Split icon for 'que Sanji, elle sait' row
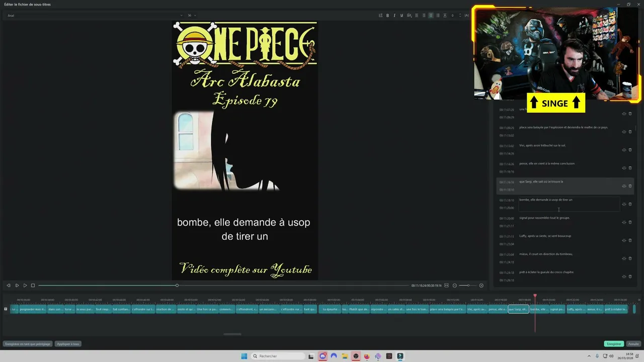This screenshot has width=644, height=362. point(624,186)
